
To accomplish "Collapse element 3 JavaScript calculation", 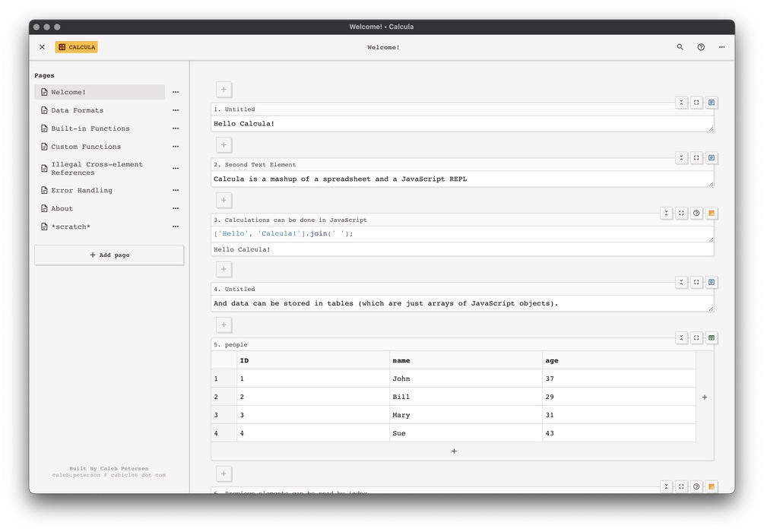I will point(666,213).
